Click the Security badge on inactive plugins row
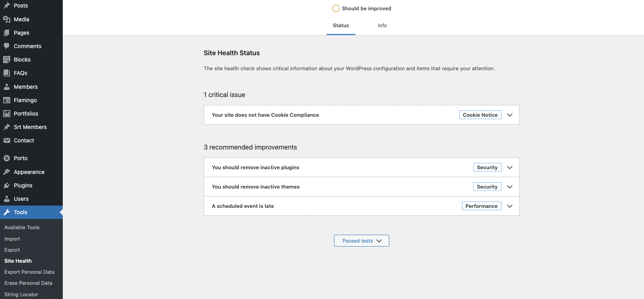Screen dimensions: 644x299 [x=487, y=167]
